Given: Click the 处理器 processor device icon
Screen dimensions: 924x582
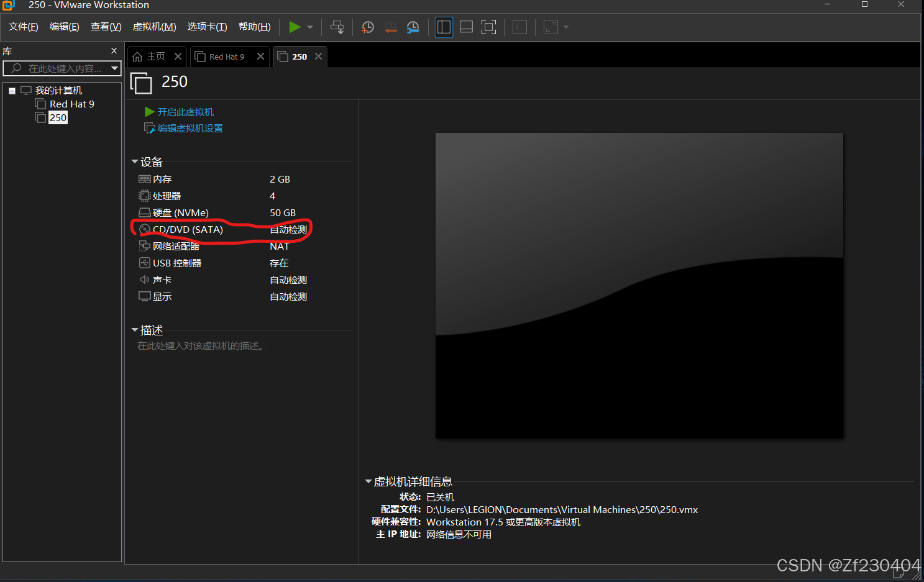Looking at the screenshot, I should pyautogui.click(x=144, y=196).
